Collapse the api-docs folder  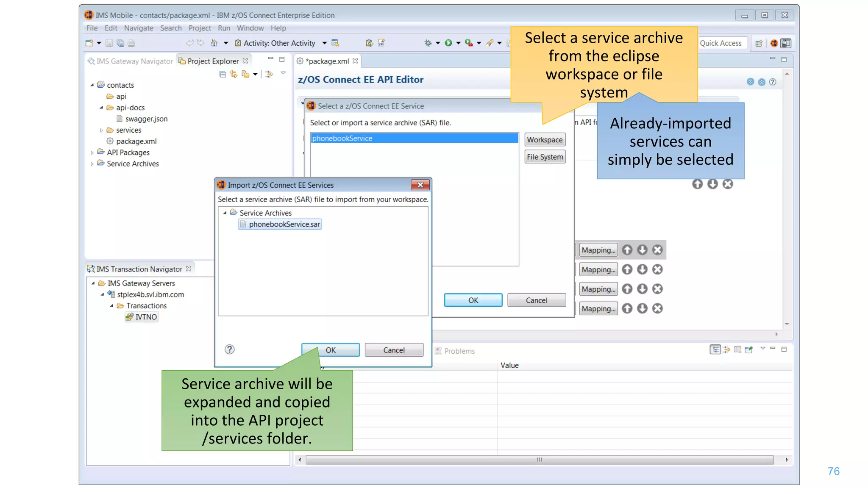pyautogui.click(x=101, y=108)
